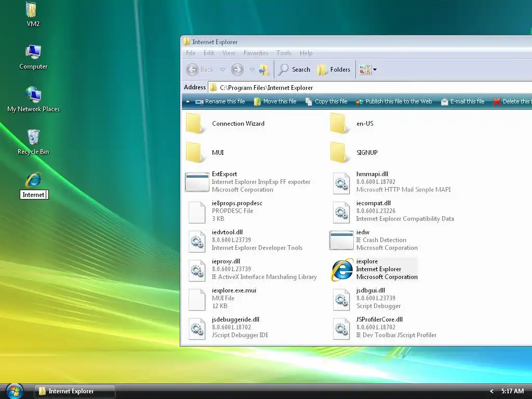Click the Forward arrow button
This screenshot has height=399, width=532.
pos(237,70)
